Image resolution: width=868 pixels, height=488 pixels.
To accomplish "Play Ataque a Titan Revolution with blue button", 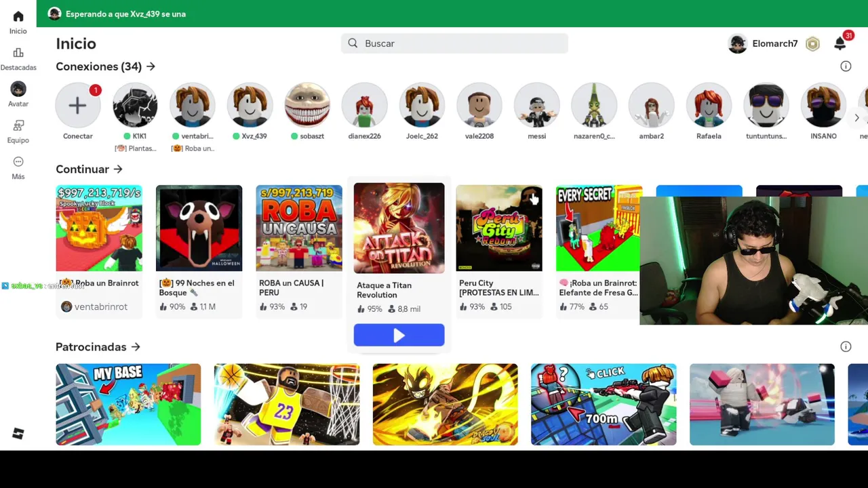I will coord(399,335).
